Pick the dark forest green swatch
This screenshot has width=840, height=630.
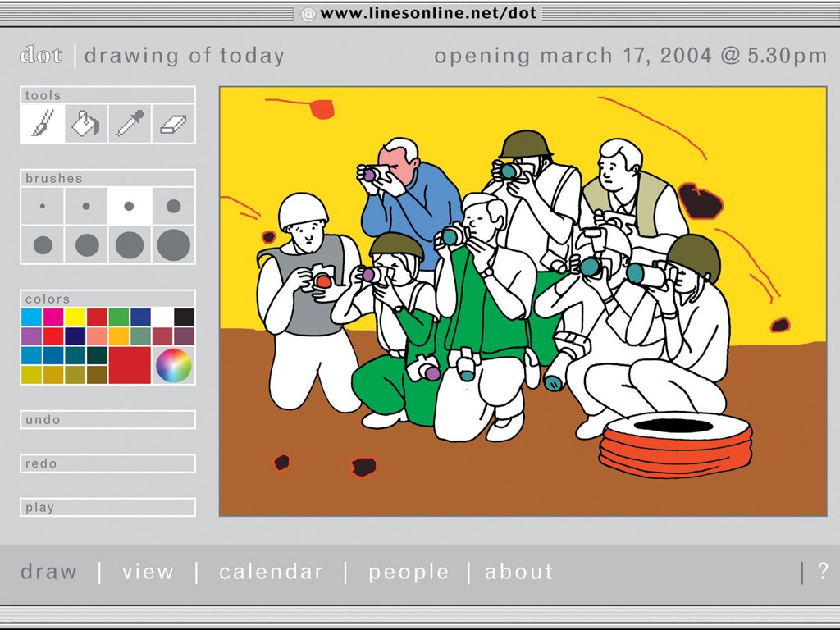97,355
